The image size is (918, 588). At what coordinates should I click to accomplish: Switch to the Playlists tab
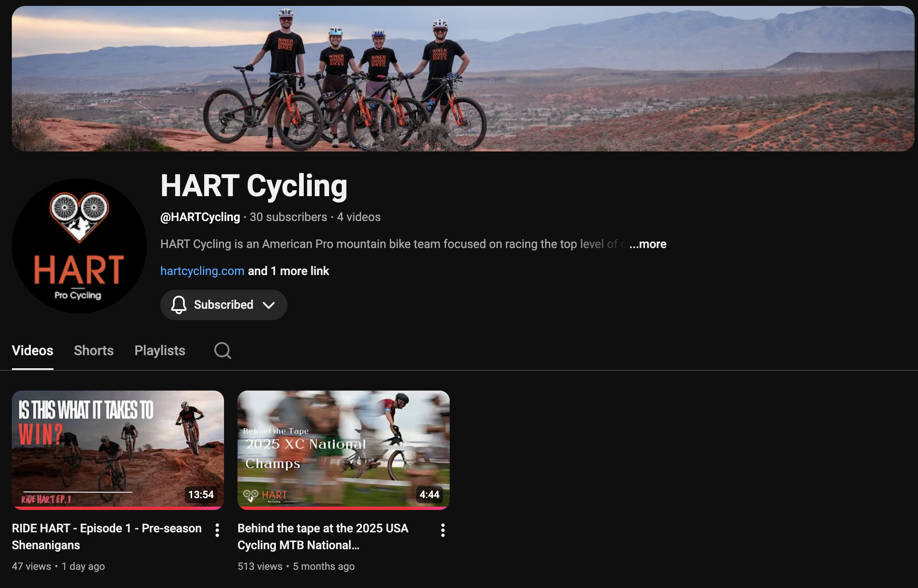[x=159, y=351]
